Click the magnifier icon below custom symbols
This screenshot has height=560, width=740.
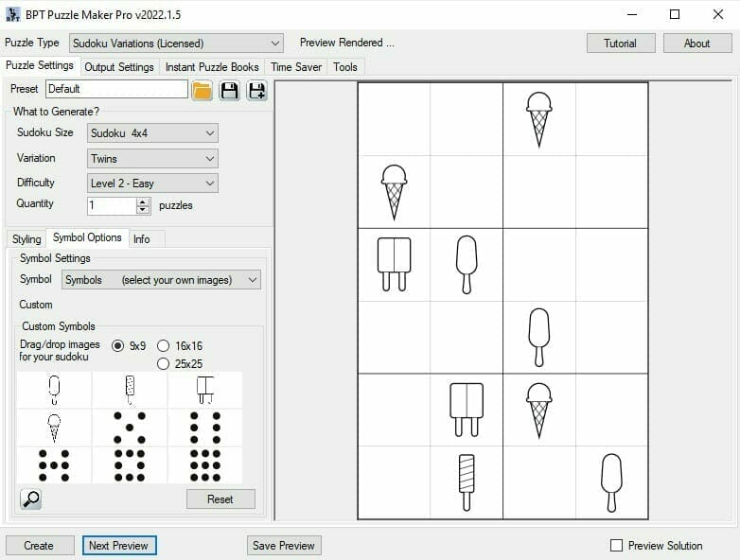pos(30,499)
